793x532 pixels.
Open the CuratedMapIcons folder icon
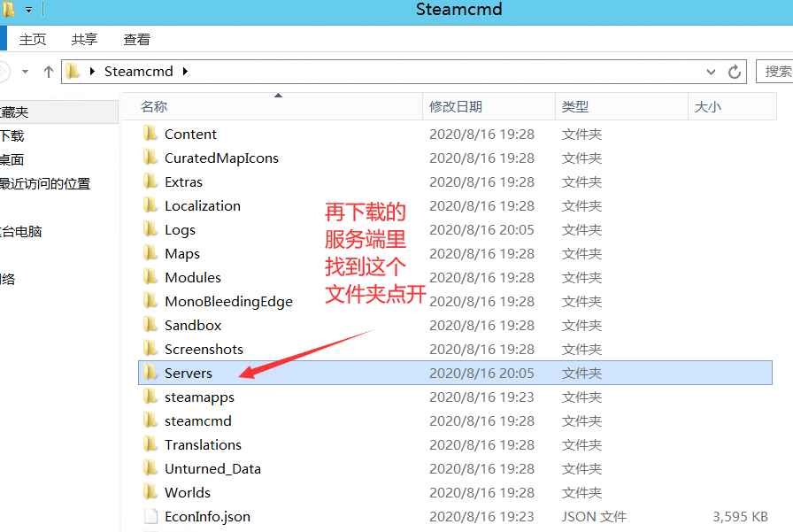tap(150, 158)
